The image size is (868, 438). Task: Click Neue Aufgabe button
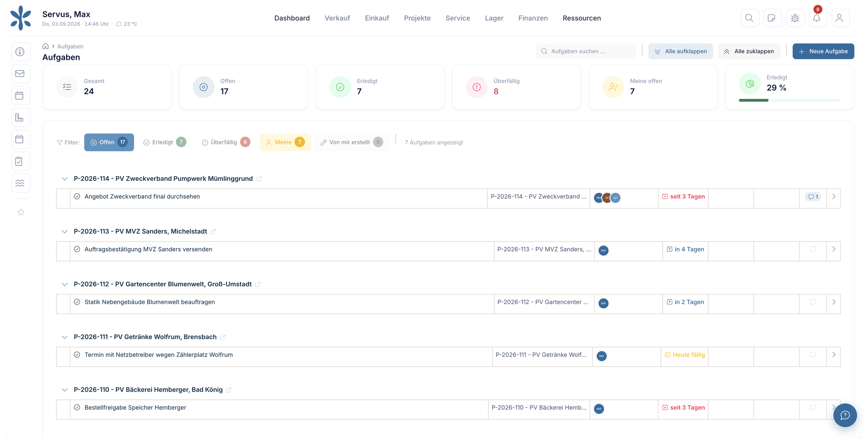pyautogui.click(x=823, y=51)
